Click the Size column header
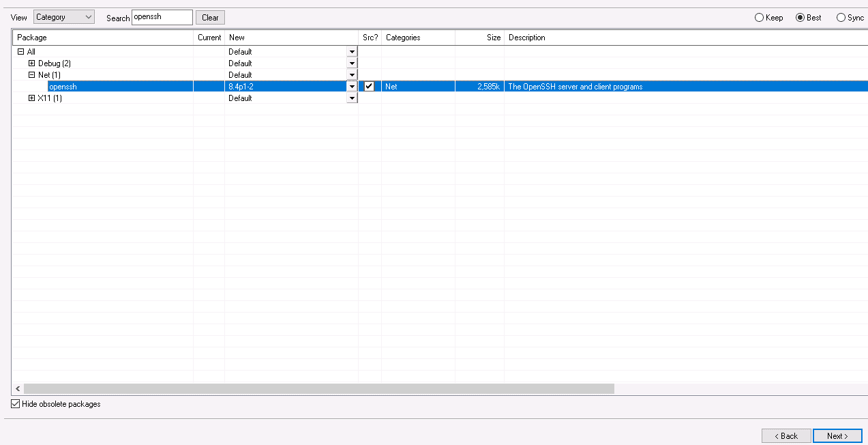The height and width of the screenshot is (445, 868). tap(480, 38)
